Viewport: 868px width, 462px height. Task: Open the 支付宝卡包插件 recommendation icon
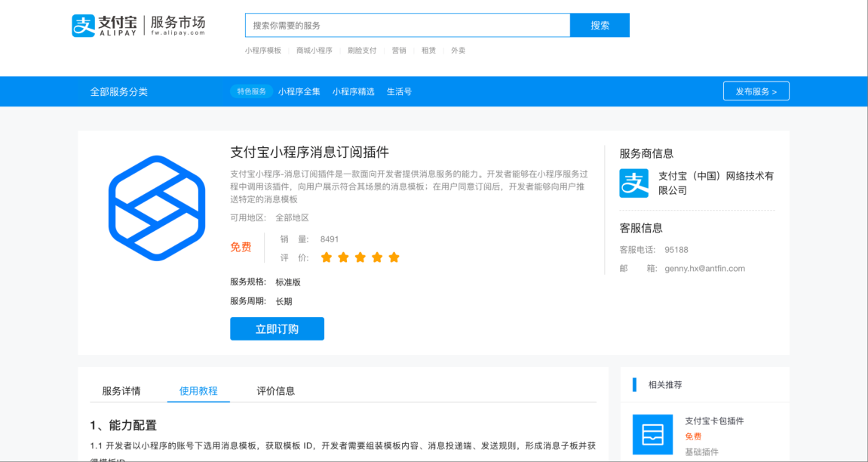(x=652, y=435)
